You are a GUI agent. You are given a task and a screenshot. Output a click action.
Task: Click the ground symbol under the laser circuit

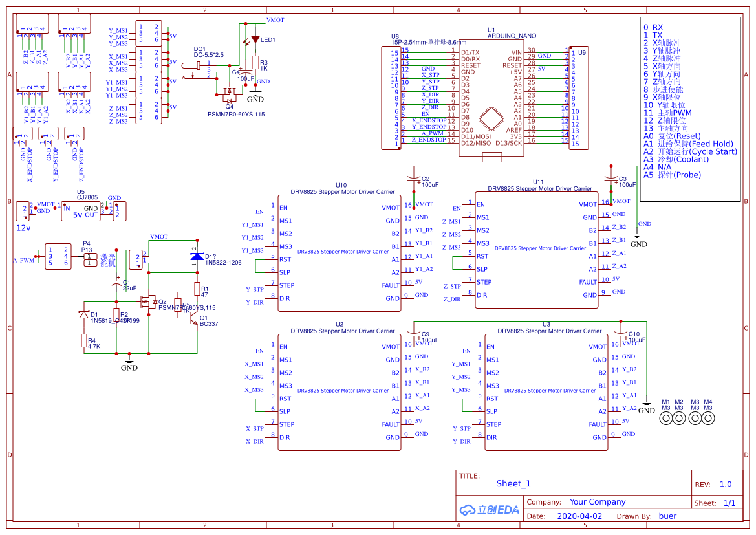[129, 362]
